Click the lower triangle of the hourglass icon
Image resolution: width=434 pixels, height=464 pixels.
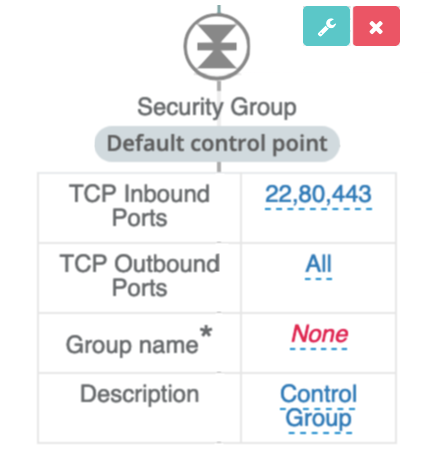(x=217, y=60)
